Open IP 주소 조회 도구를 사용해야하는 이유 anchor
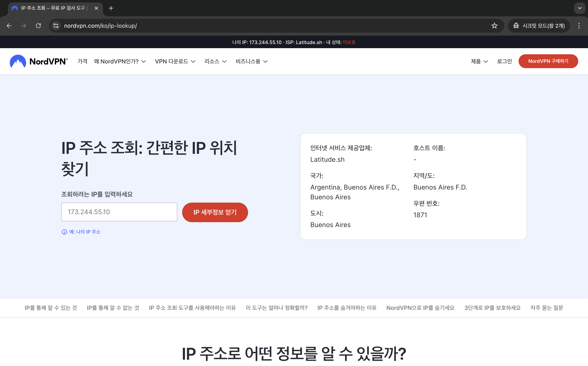The width and height of the screenshot is (588, 366). tap(192, 308)
